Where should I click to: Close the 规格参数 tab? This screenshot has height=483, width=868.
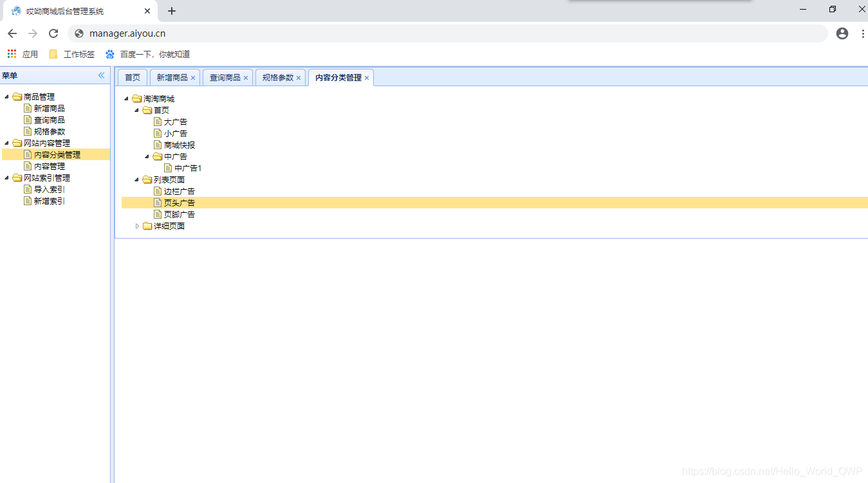pos(299,78)
